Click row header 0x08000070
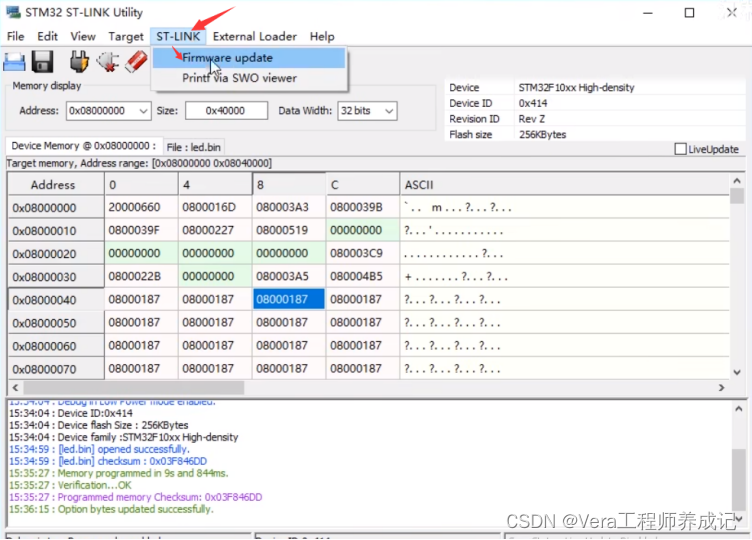This screenshot has width=752, height=540. tap(56, 369)
